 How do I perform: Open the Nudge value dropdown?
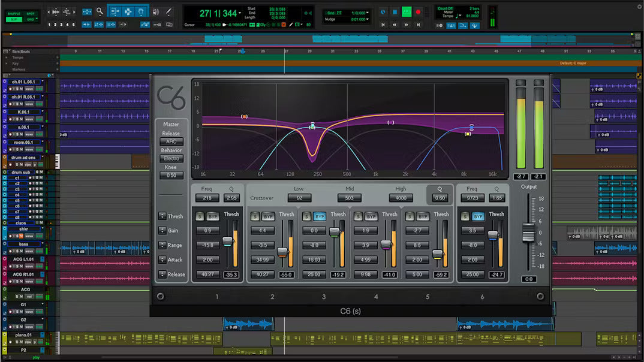(366, 19)
